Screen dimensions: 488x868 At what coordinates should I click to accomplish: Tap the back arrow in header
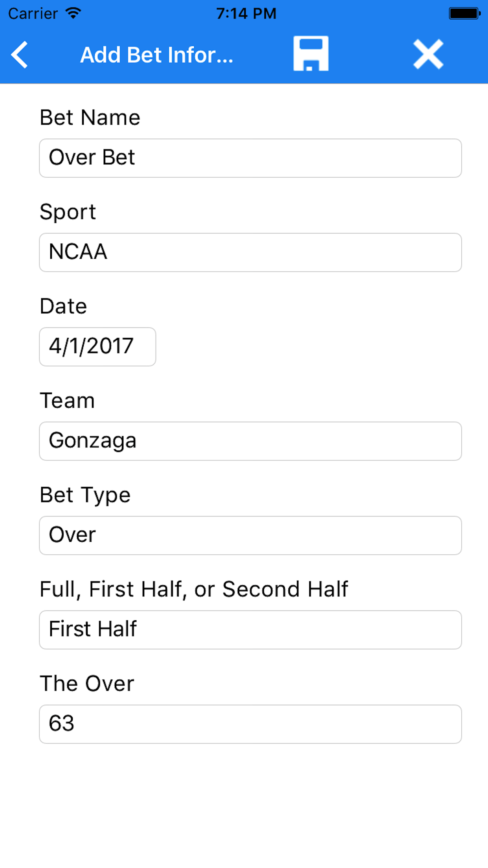(20, 55)
